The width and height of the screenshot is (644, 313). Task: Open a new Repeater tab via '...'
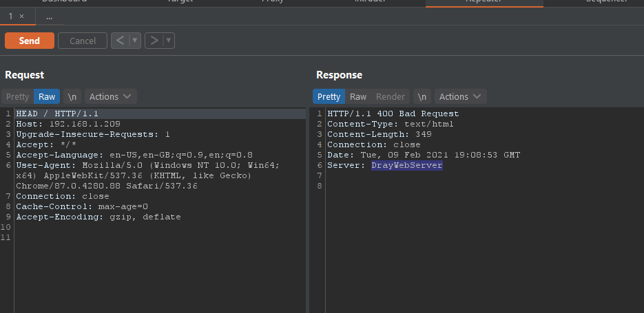click(x=50, y=17)
